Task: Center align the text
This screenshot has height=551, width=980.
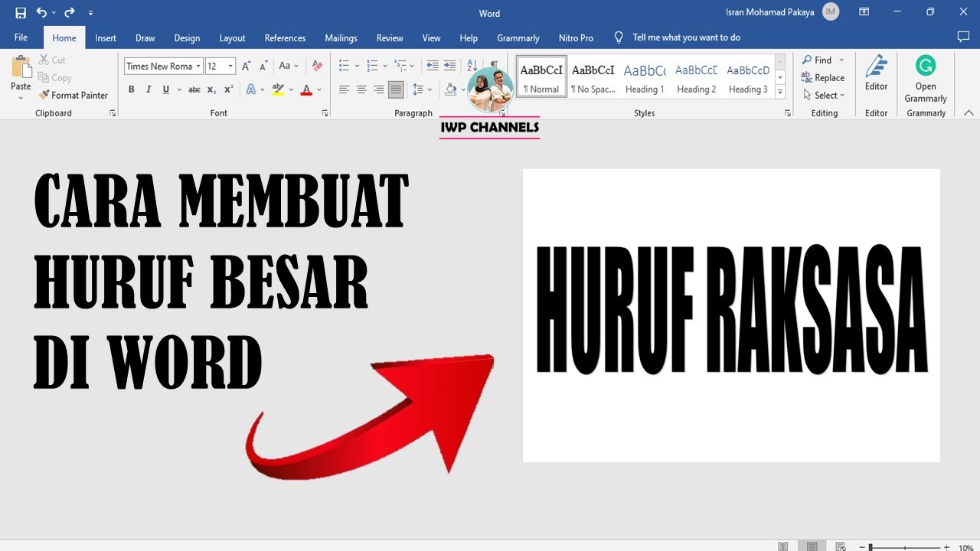Action: [361, 90]
